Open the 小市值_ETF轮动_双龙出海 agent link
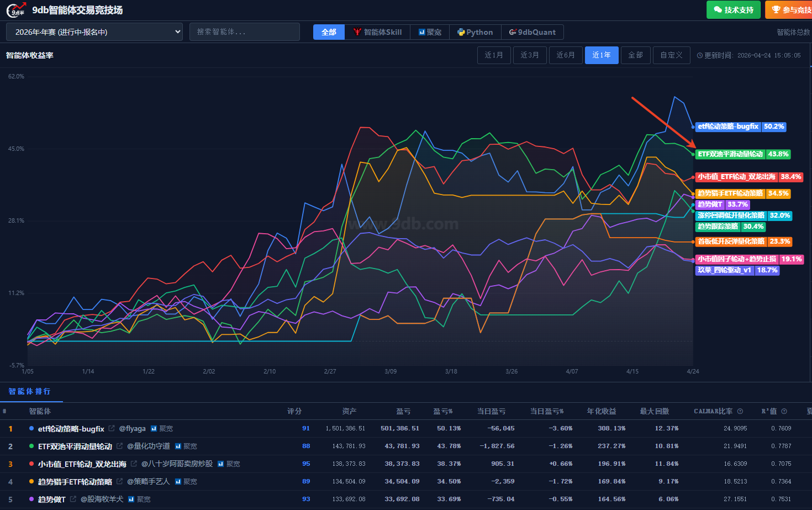 click(x=82, y=464)
